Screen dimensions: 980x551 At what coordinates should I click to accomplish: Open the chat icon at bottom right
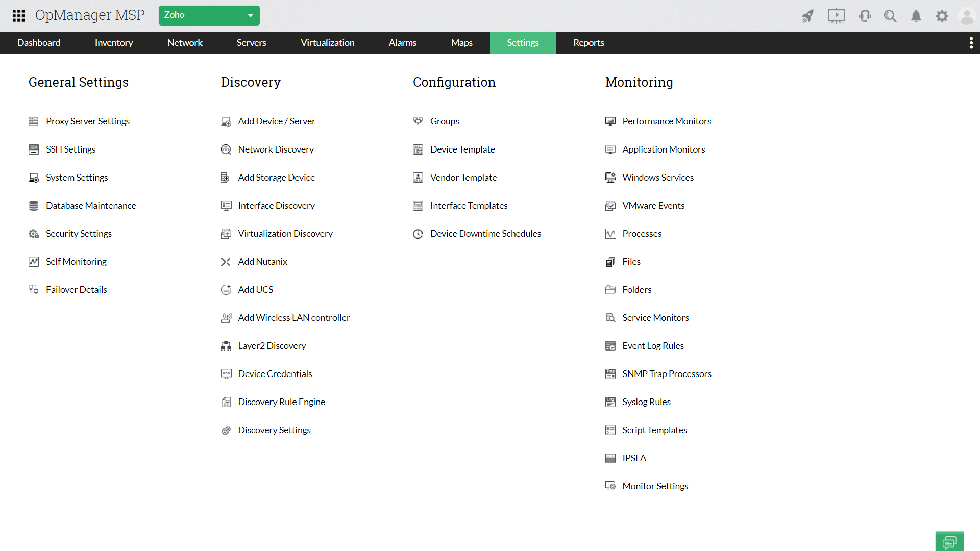click(x=949, y=541)
